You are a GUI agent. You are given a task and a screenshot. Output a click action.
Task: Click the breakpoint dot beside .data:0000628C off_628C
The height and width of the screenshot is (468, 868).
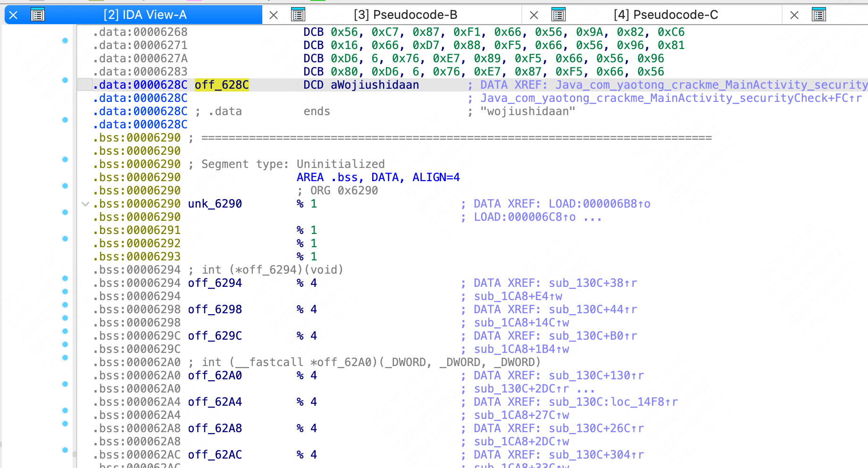pyautogui.click(x=65, y=80)
